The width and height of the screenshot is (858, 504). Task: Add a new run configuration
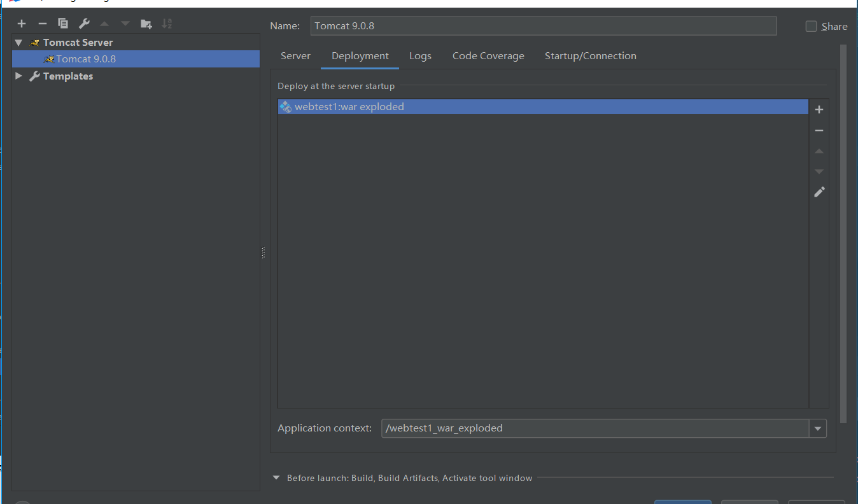22,24
